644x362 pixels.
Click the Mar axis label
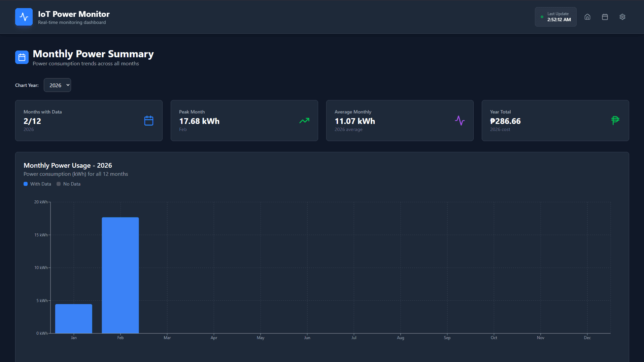pos(167,338)
